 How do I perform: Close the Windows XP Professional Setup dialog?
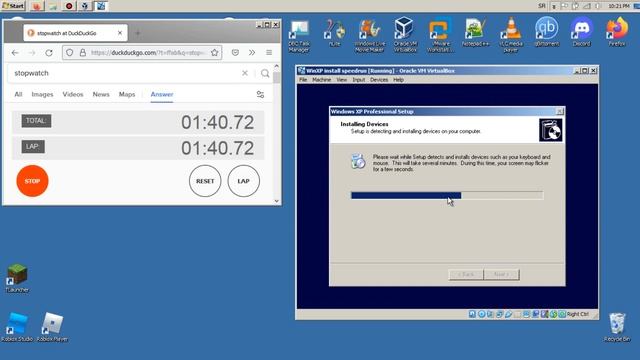coord(560,111)
